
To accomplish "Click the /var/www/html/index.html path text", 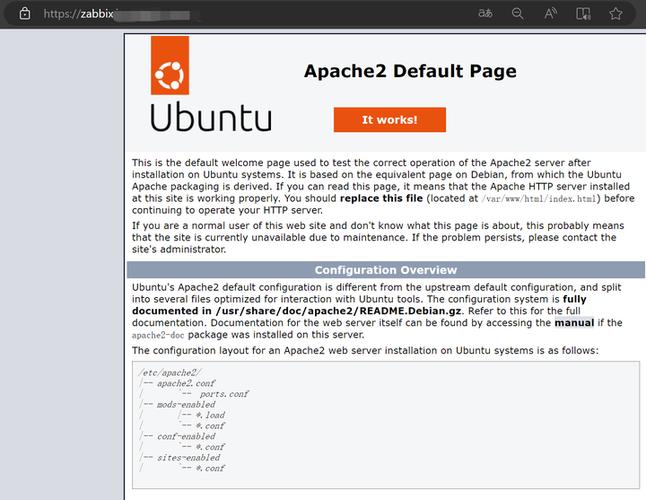I will tap(539, 199).
